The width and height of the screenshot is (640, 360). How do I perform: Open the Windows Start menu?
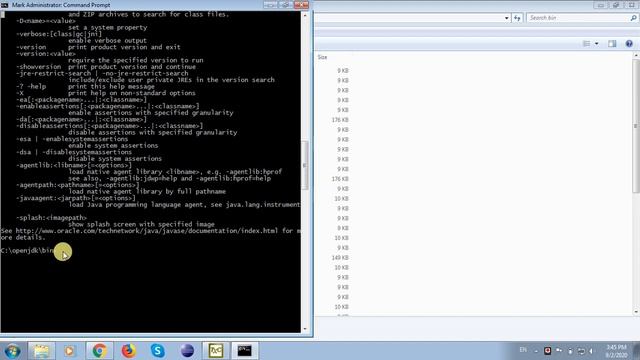(x=12, y=351)
